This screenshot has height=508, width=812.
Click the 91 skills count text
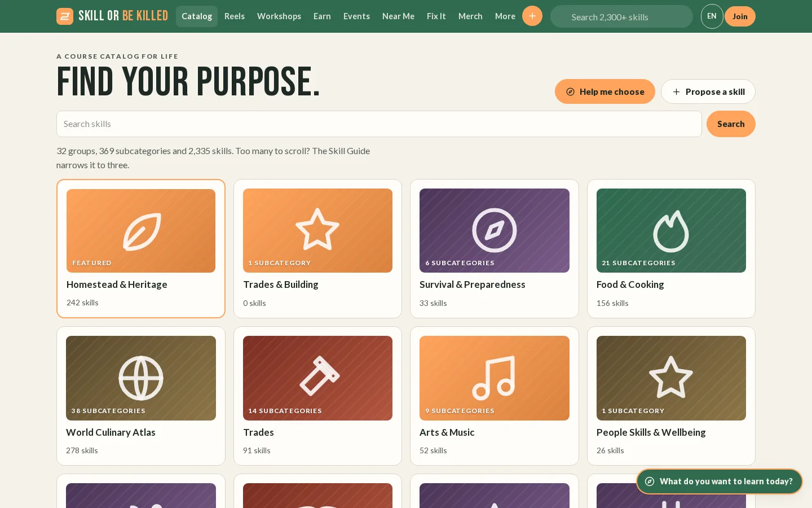click(x=257, y=450)
